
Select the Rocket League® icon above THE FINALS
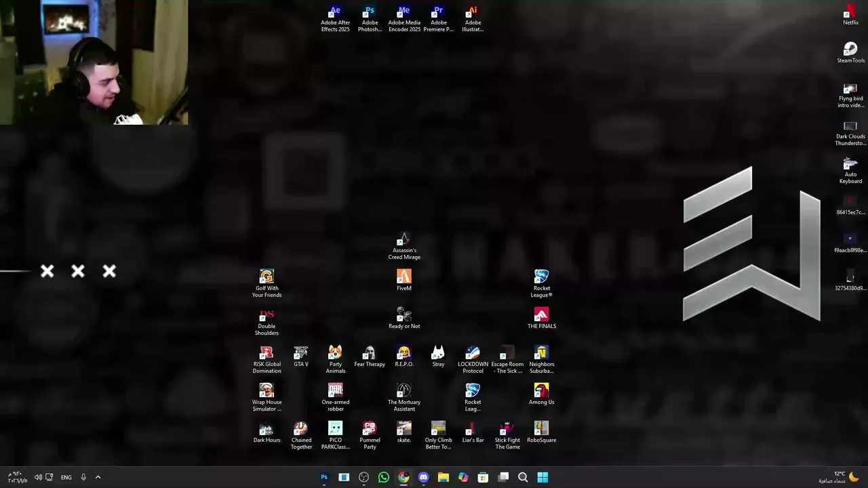541,285
